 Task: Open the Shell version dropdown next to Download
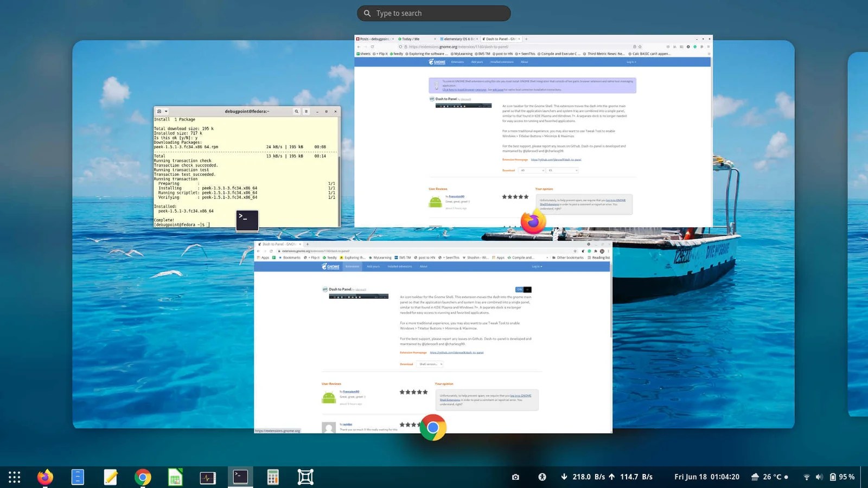430,364
